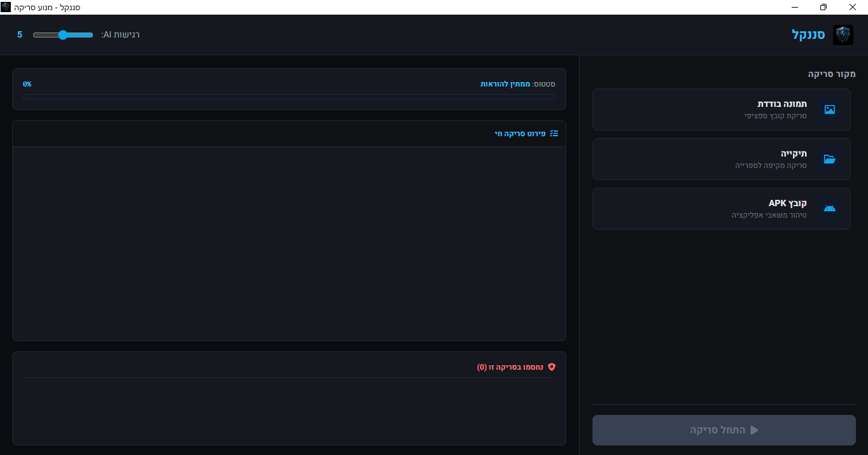This screenshot has height=455, width=868.
Task: Pick the טיהור משאבי אפליקציה APK option
Action: pyautogui.click(x=769, y=215)
